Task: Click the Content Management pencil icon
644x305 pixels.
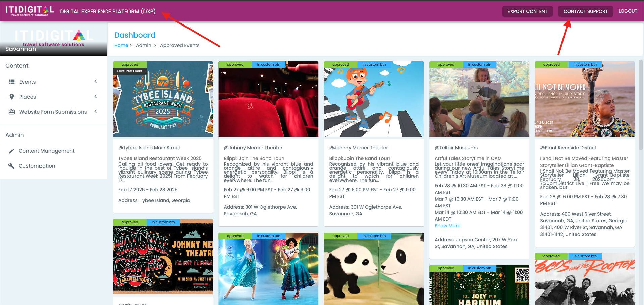Action: [x=11, y=151]
